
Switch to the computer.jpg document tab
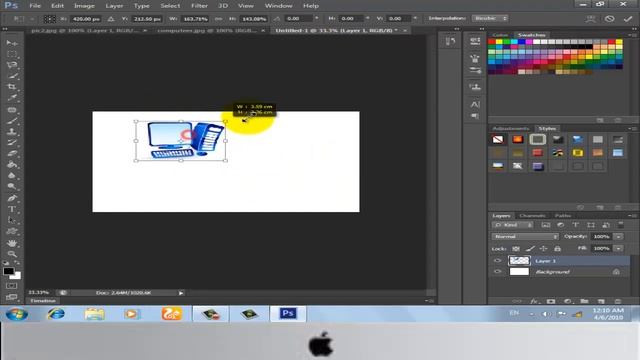[x=207, y=30]
